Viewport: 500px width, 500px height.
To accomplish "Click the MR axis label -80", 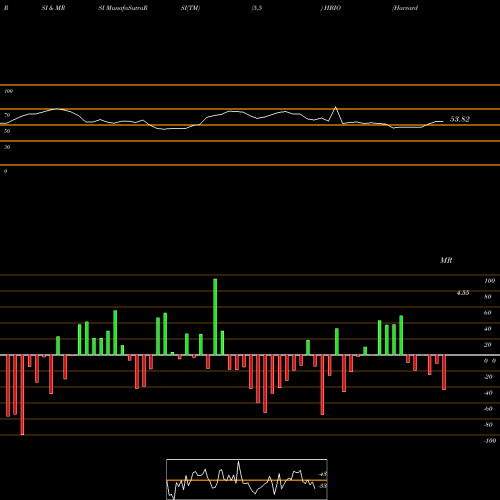I will (488, 425).
